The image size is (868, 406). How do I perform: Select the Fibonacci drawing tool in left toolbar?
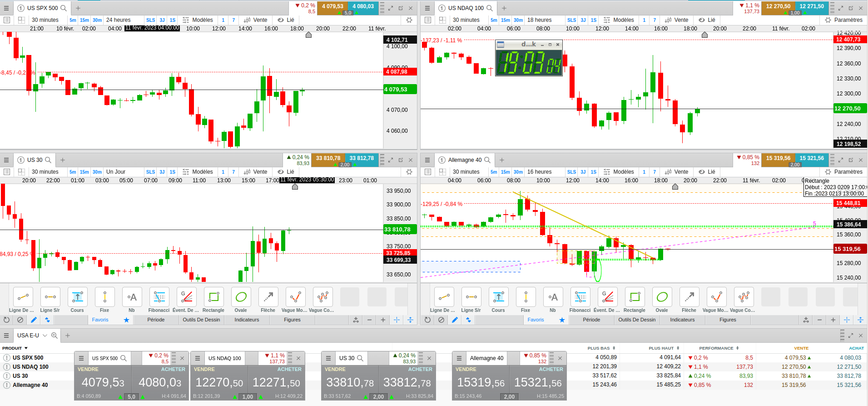159,297
